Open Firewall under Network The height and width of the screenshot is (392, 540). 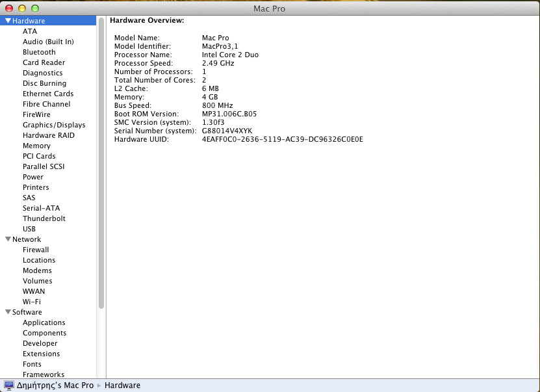point(36,250)
